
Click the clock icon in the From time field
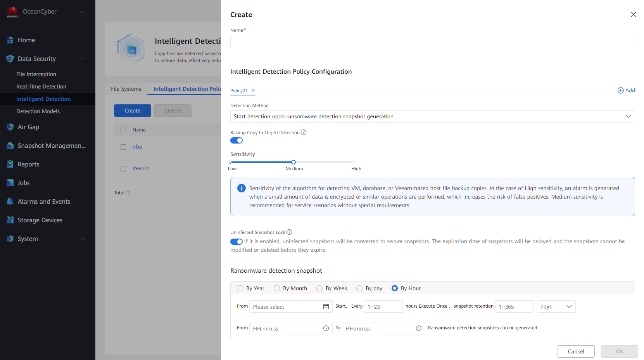(x=326, y=328)
